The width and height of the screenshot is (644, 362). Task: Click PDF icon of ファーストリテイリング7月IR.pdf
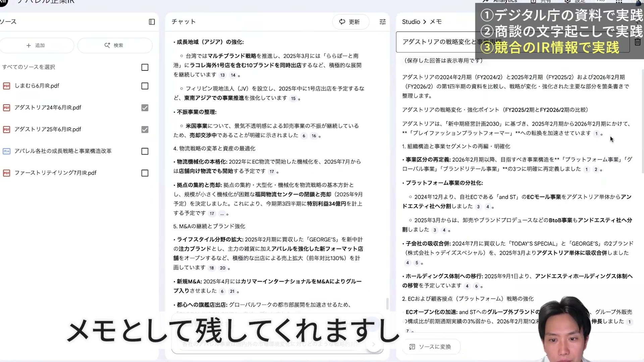(6, 173)
